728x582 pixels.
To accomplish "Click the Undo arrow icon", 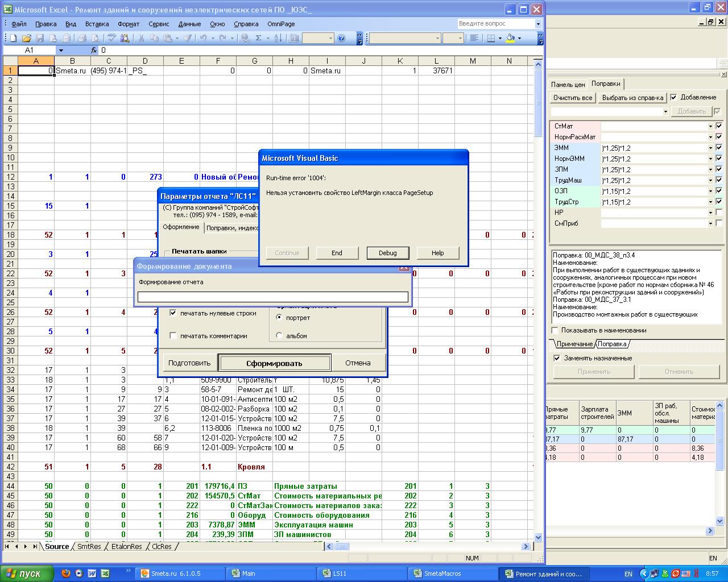I will click(203, 38).
